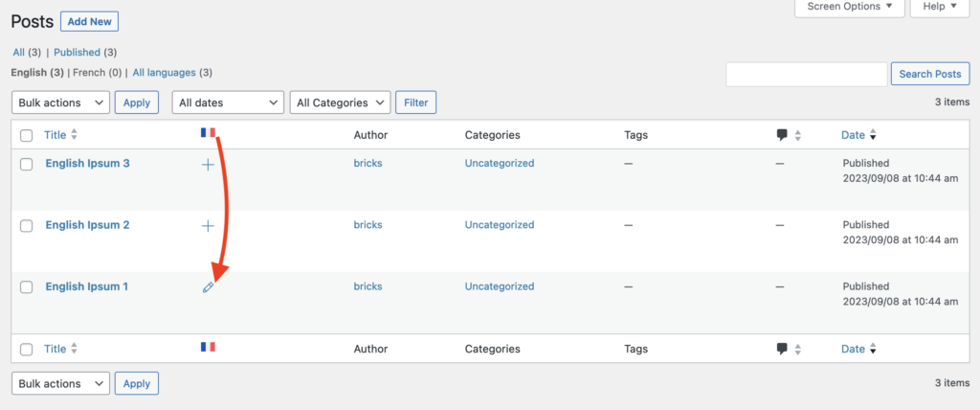Click the comments bubble icon in the footer
Screen dimensions: 980x410
tap(782, 350)
